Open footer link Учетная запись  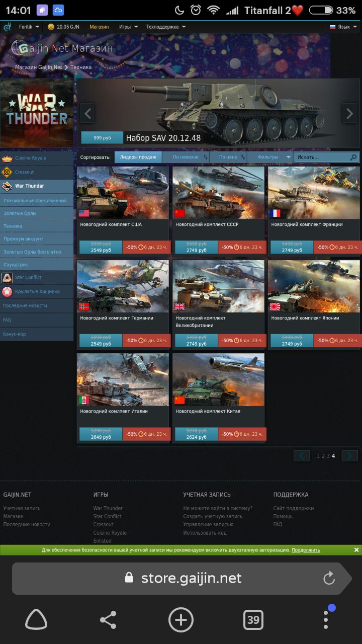[22, 508]
